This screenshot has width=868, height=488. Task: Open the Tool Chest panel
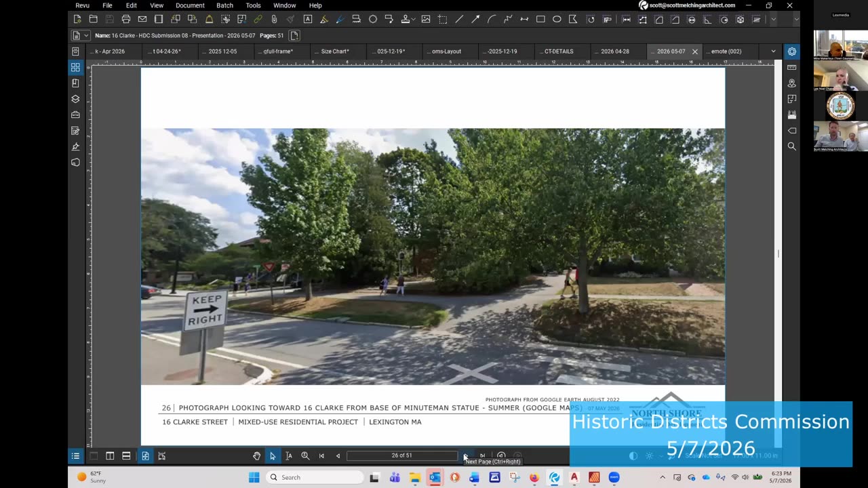point(75,115)
